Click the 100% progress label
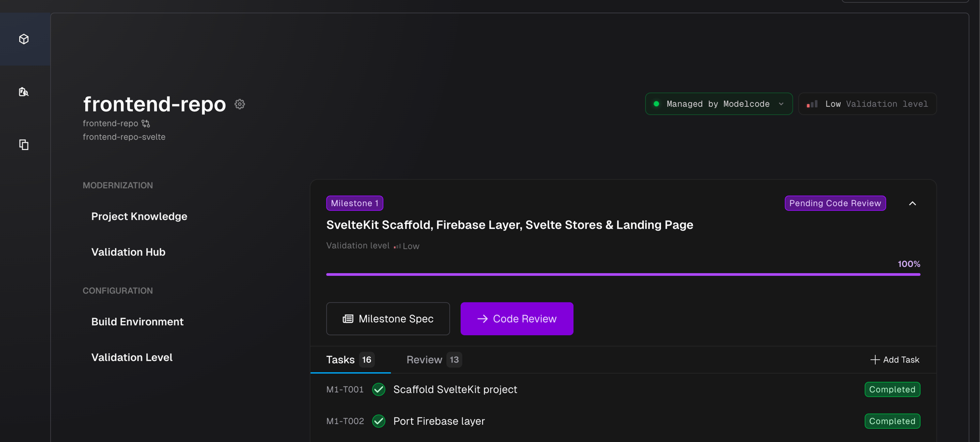 909,264
